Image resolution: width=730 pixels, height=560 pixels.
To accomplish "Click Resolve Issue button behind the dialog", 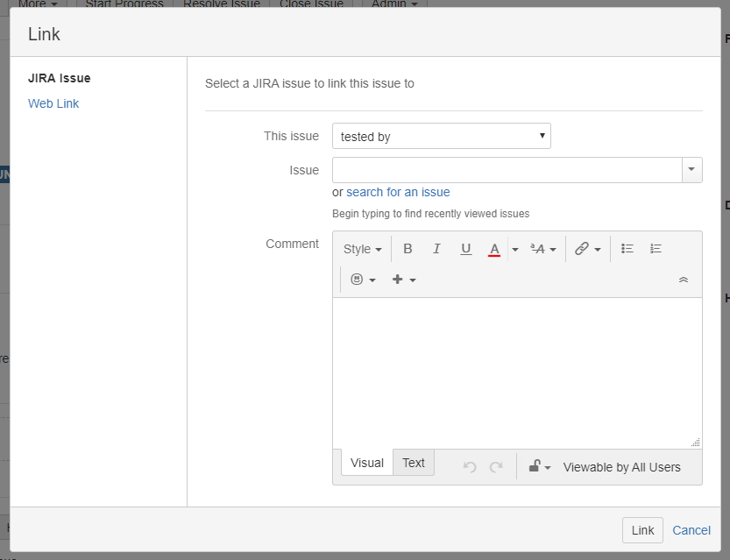I will point(222,4).
